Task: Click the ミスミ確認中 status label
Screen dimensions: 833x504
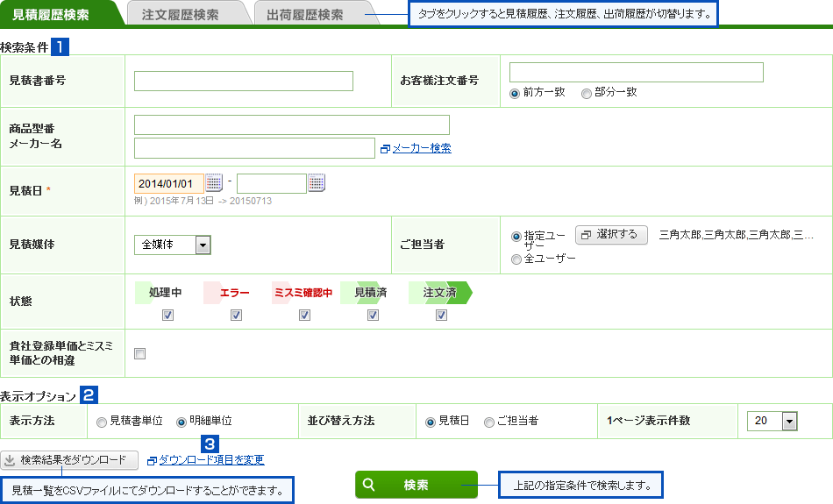Action: (303, 293)
